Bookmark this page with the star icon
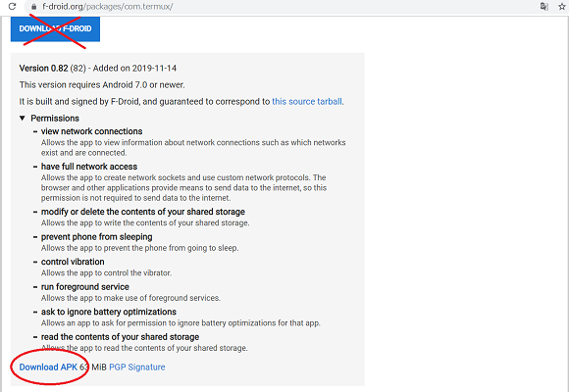The width and height of the screenshot is (569, 392). 562,7
